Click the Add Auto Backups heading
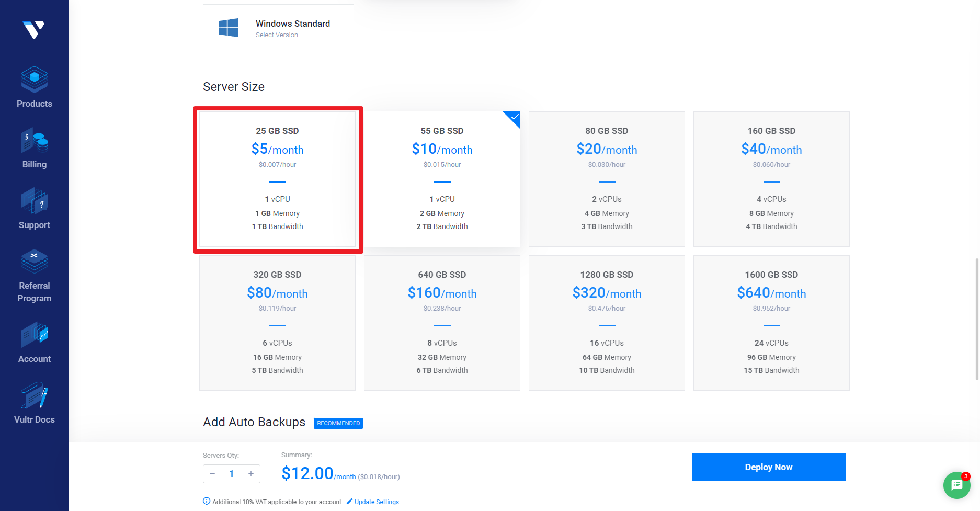Image resolution: width=980 pixels, height=511 pixels. pyautogui.click(x=254, y=422)
